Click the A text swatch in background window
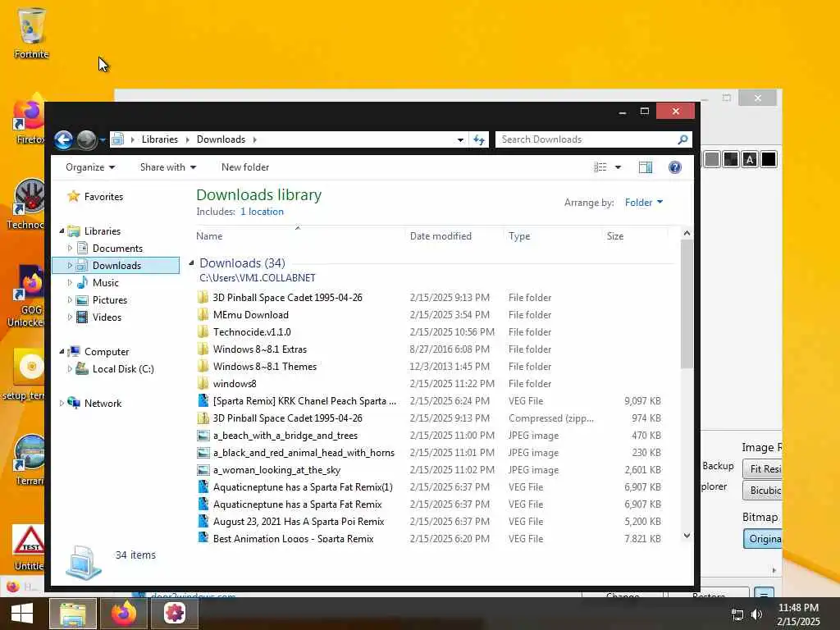840x630 pixels. [750, 159]
